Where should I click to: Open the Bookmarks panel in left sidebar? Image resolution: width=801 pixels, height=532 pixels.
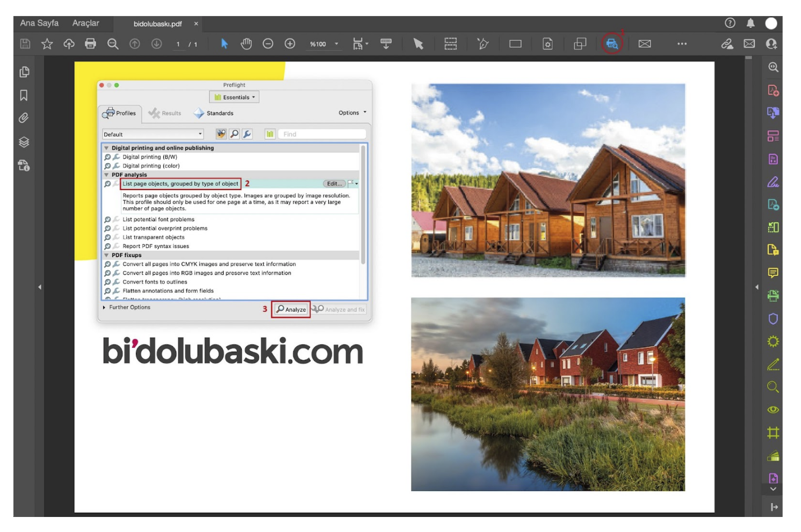[24, 96]
